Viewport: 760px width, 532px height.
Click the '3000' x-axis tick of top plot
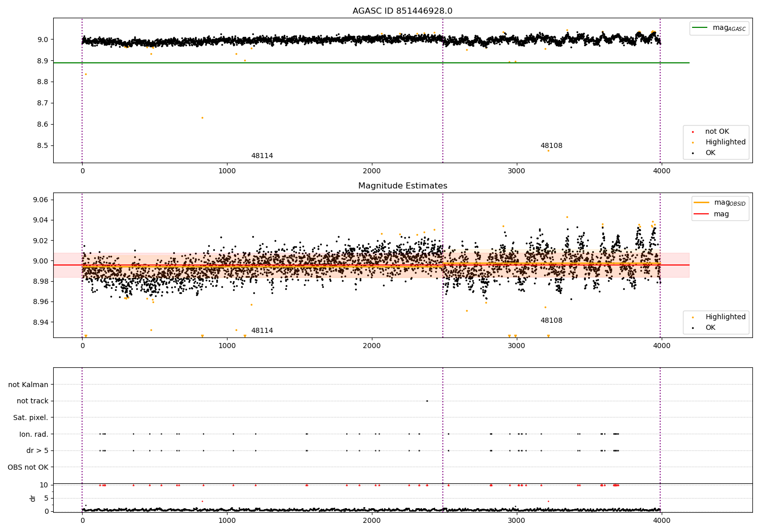pyautogui.click(x=517, y=171)
